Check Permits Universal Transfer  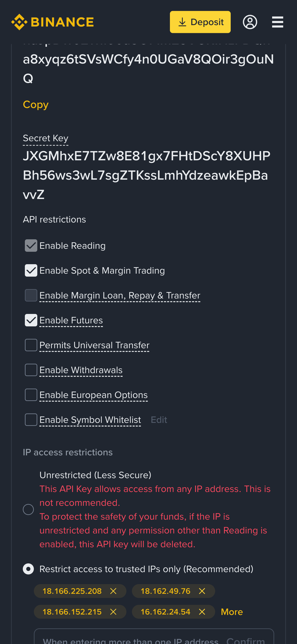pos(31,345)
